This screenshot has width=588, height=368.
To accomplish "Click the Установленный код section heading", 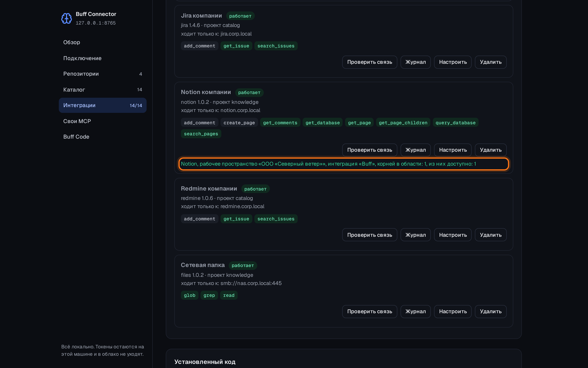I will 205,362.
